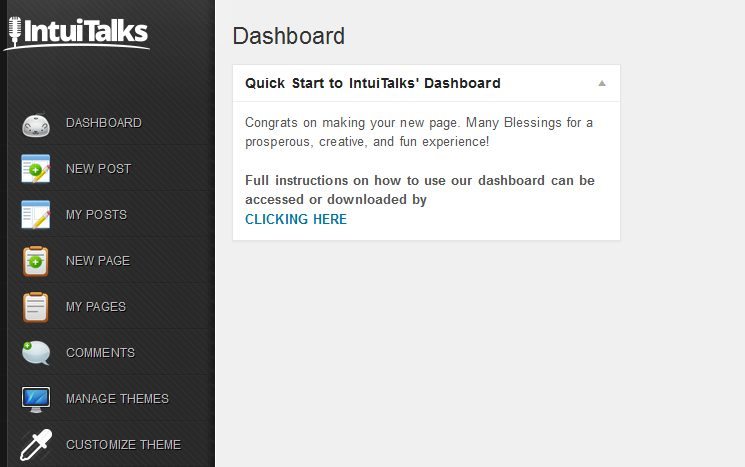Open MY PAGES menu label
The image size is (745, 467).
(96, 307)
